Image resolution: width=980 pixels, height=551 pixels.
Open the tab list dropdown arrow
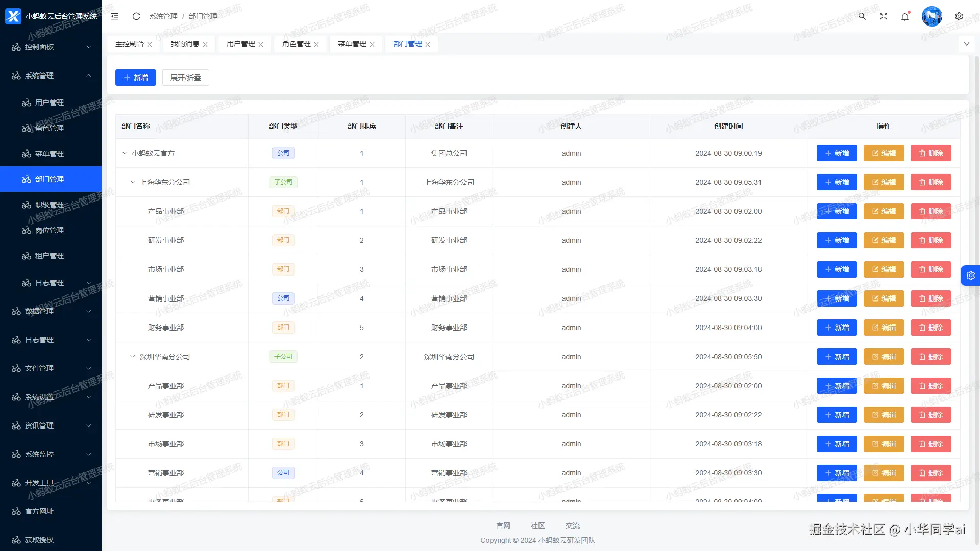click(x=966, y=44)
